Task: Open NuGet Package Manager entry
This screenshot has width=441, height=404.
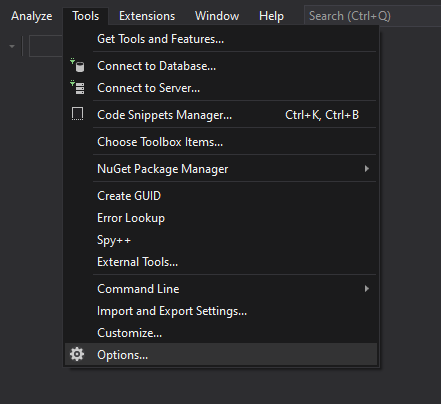Action: pos(221,169)
